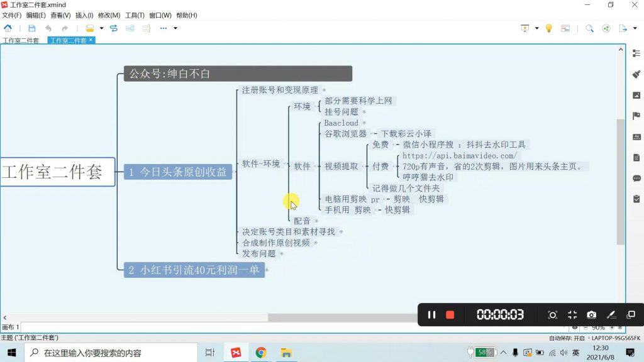Click the share icon in toolbar
Viewport: 644px width, 362px height.
(x=606, y=28)
